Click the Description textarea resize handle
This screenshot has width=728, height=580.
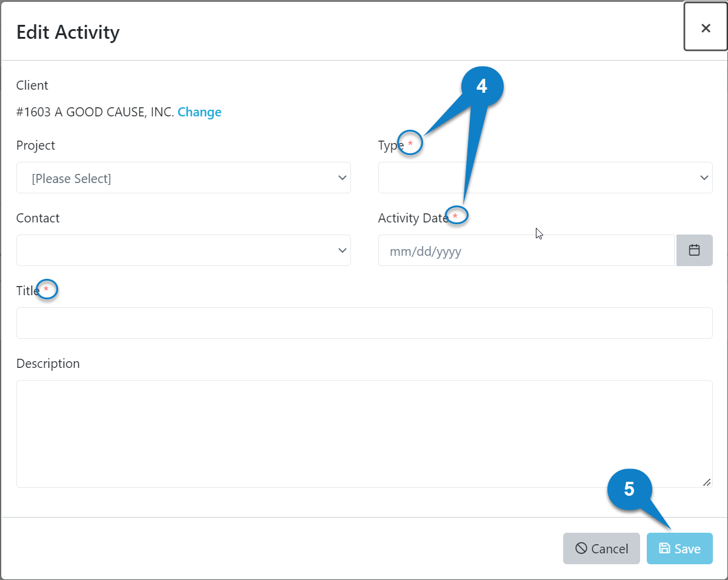pos(707,482)
